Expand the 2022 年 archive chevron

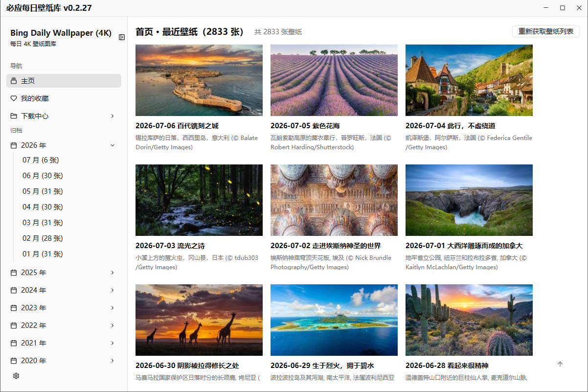[x=113, y=325]
